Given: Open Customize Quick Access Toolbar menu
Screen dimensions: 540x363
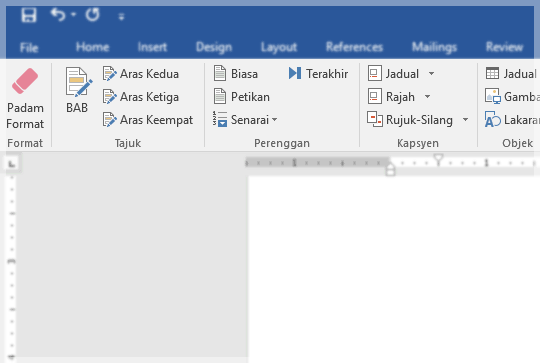Looking at the screenshot, I should [x=121, y=17].
